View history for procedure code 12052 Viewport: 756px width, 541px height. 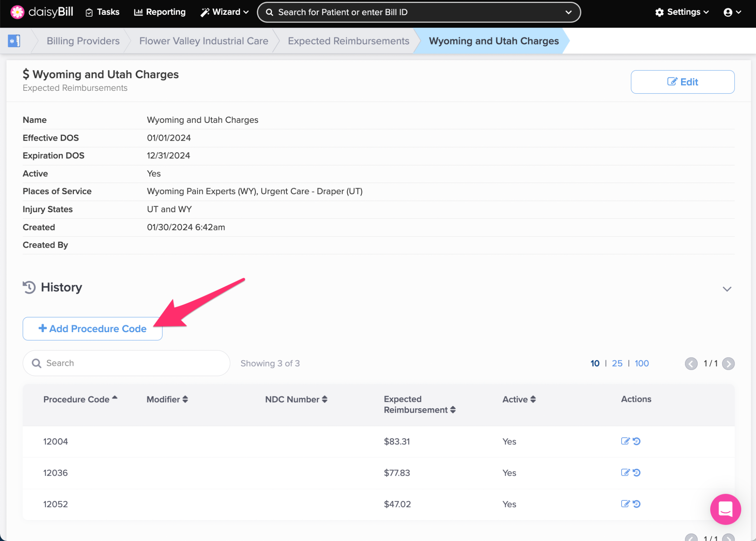(637, 504)
